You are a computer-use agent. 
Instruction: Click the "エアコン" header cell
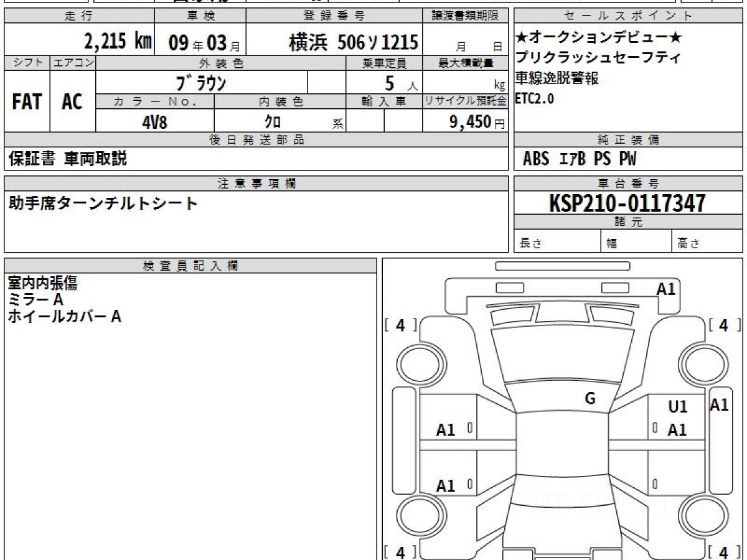[x=73, y=63]
